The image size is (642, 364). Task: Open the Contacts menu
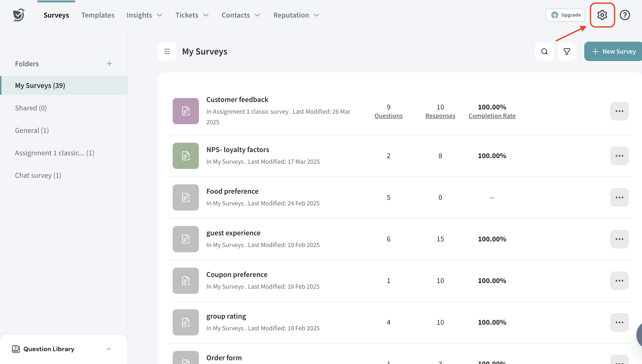click(x=241, y=15)
